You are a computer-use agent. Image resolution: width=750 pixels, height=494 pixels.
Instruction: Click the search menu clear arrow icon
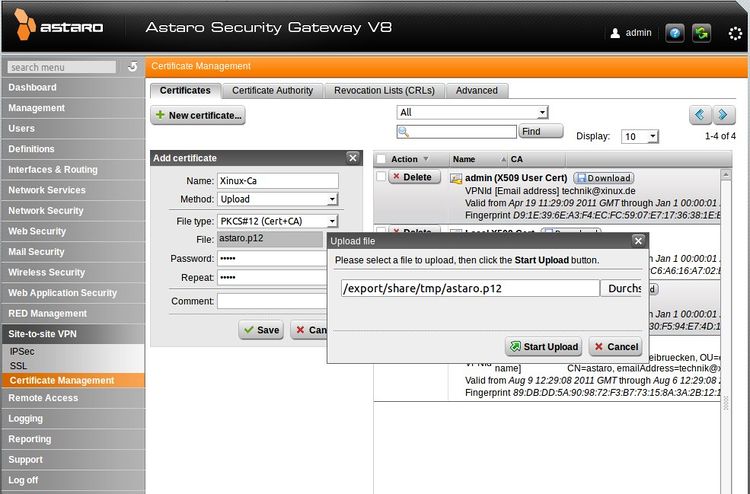133,67
